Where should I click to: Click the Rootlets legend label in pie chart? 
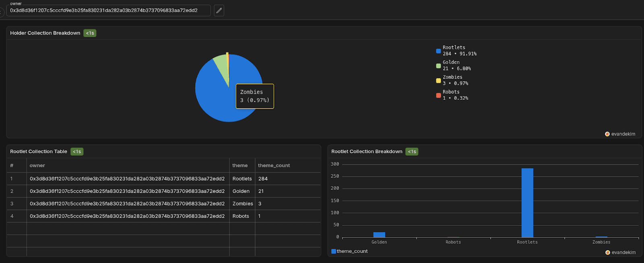click(x=454, y=47)
